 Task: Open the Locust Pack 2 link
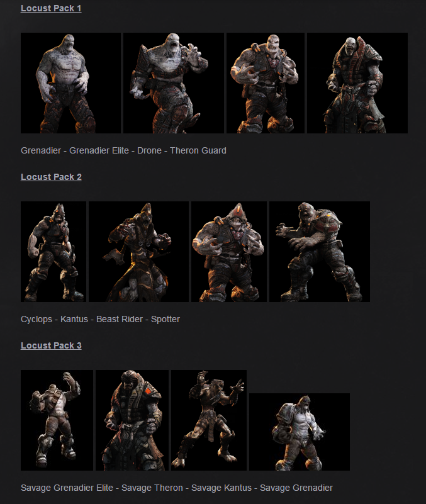[x=51, y=177]
